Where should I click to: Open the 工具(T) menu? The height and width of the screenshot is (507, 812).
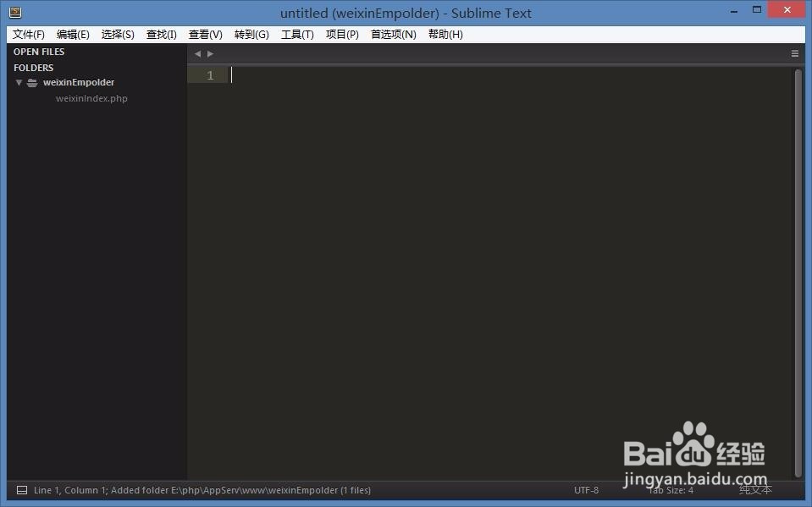[297, 34]
